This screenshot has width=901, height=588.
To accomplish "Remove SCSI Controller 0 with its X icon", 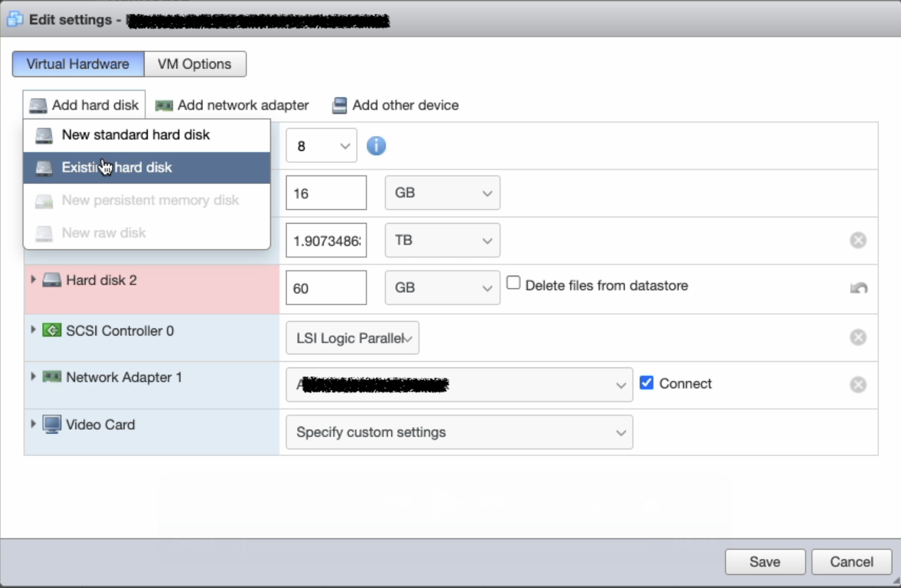I will [858, 337].
